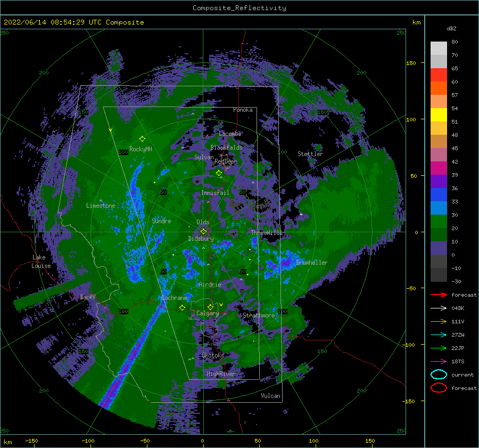479x448 pixels.
Task: Click the 2022/06/14 08:54:29 UTC timestamp
Action: click(74, 22)
